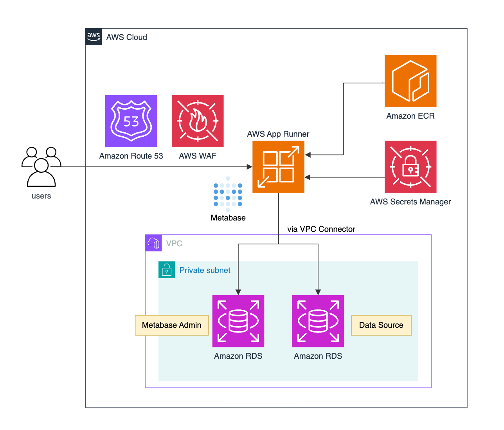Click the AWS Cloud logo badge
504x430 pixels.
tap(94, 37)
